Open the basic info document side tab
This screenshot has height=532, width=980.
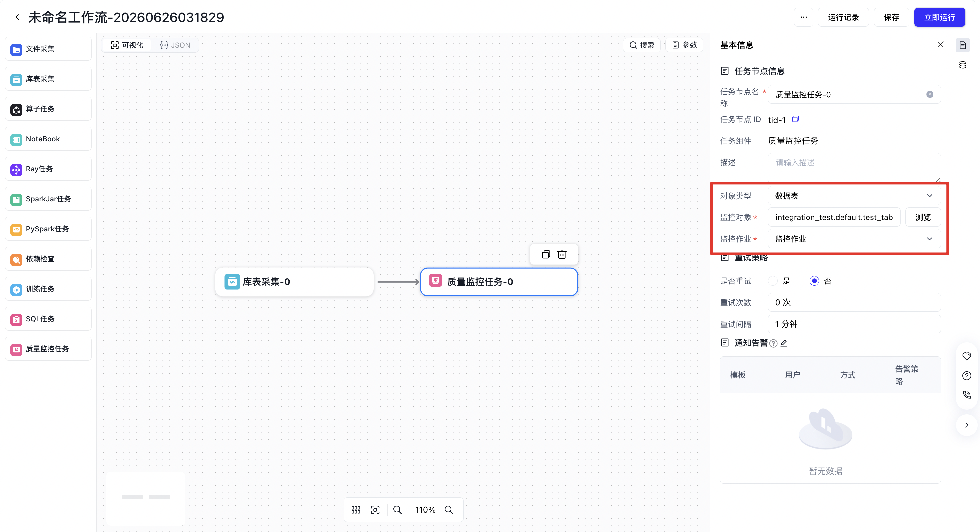coord(963,45)
